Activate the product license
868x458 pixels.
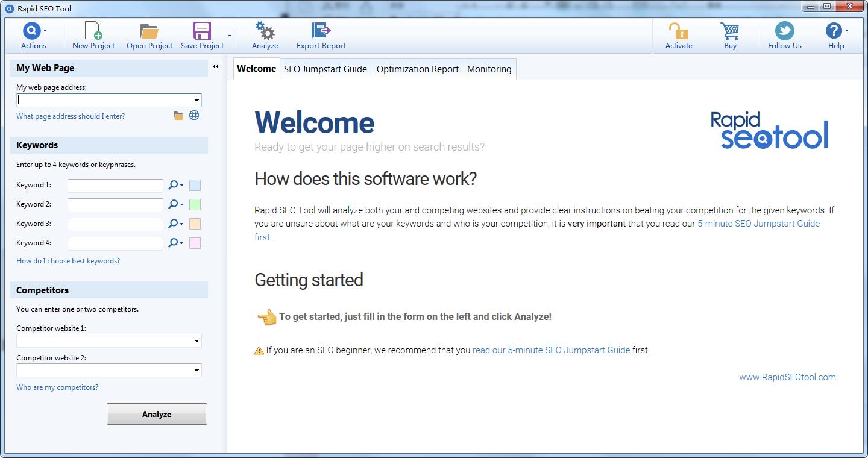678,34
